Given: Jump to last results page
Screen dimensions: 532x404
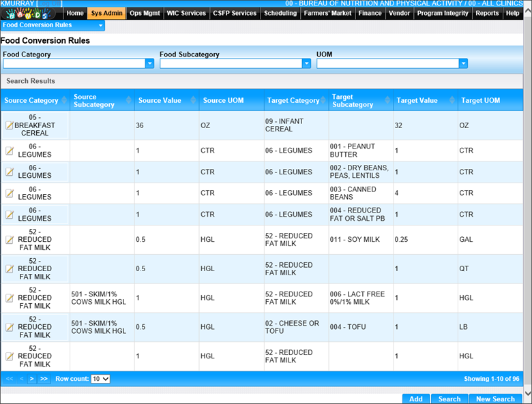Looking at the screenshot, I should click(44, 379).
